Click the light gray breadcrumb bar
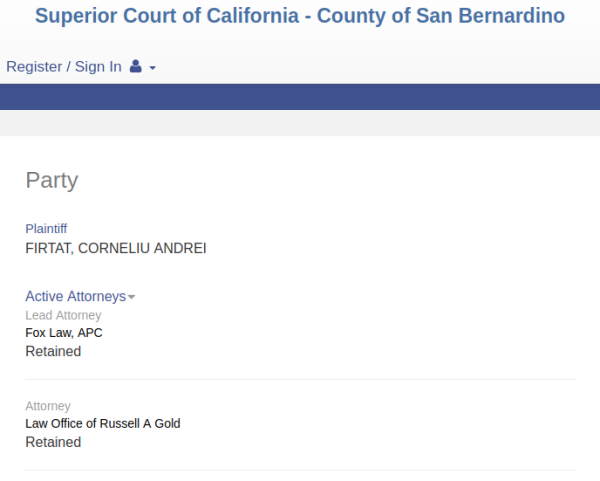 tap(300, 123)
